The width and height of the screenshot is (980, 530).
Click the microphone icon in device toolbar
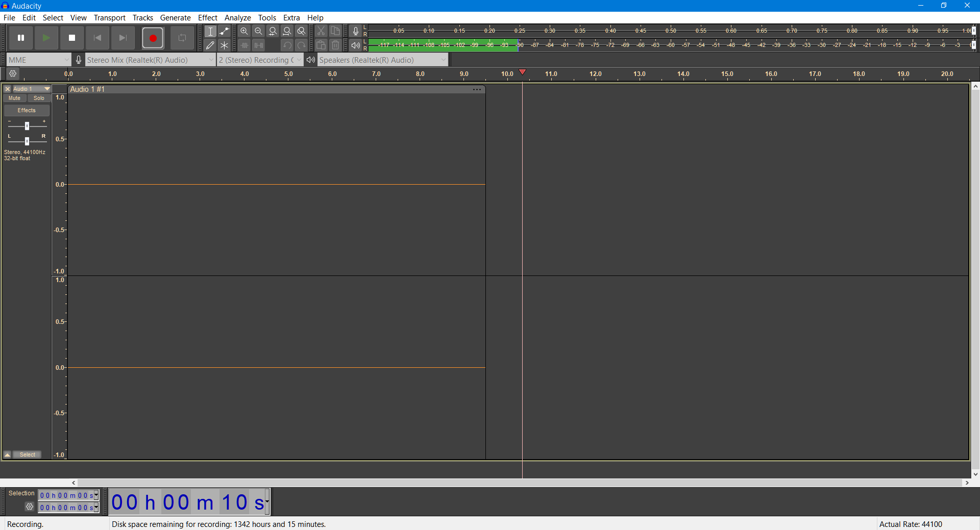coord(79,60)
